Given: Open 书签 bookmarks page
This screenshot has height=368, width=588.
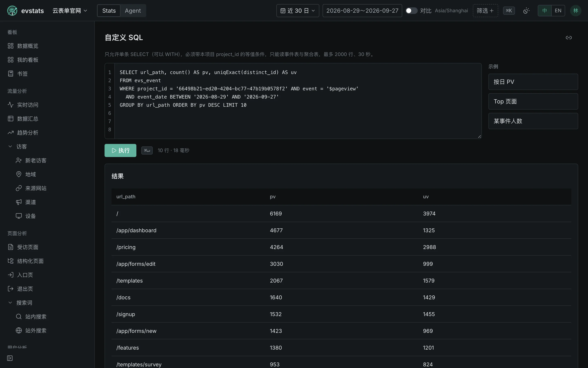Looking at the screenshot, I should pos(47,74).
